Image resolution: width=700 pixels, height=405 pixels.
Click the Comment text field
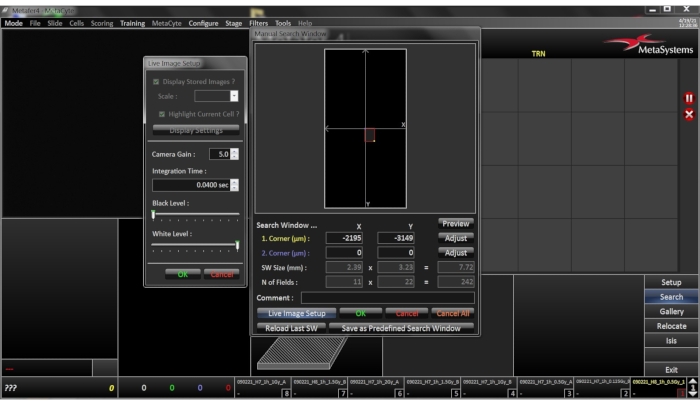[387, 298]
